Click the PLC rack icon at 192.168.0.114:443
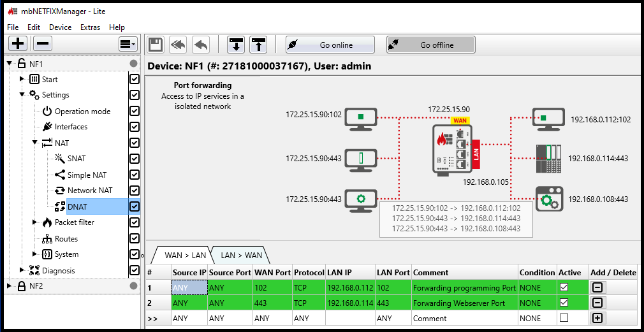 [549, 159]
